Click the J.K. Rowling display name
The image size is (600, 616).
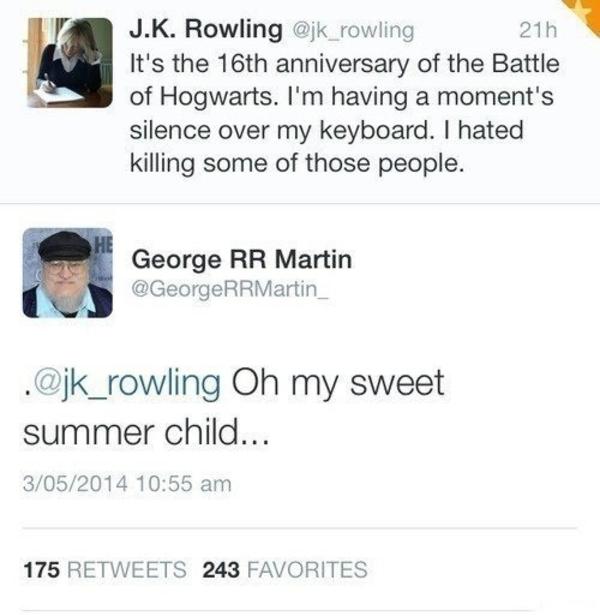pyautogui.click(x=207, y=31)
